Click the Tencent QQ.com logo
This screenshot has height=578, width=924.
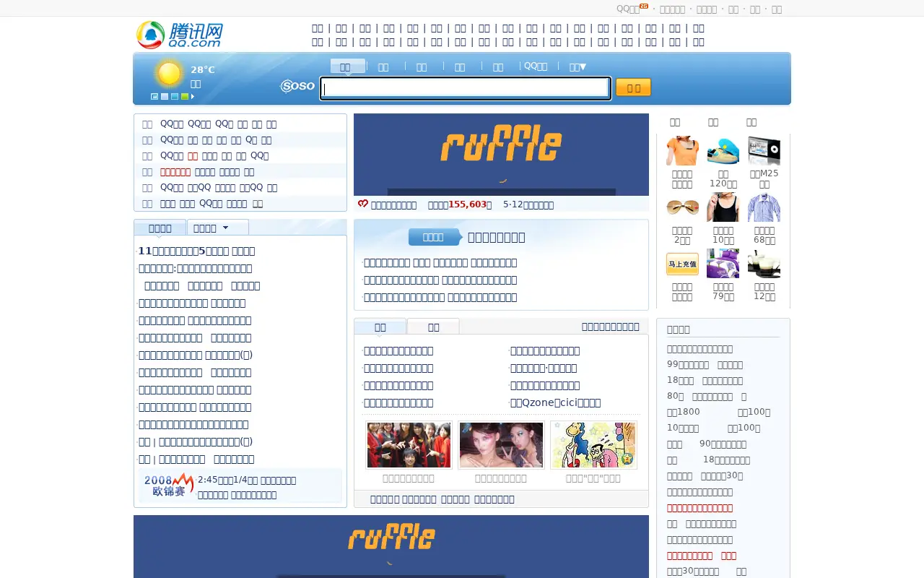pyautogui.click(x=180, y=35)
